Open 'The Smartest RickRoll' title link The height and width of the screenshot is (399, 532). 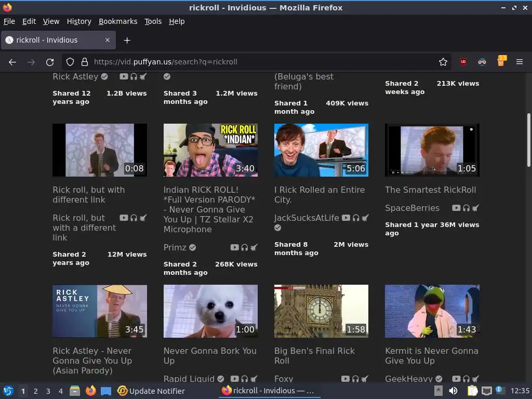click(430, 190)
